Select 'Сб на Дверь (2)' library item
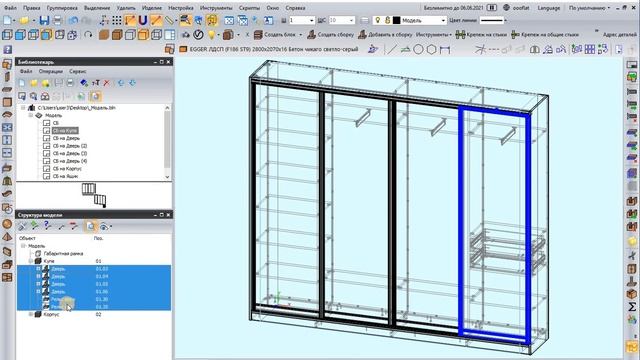This screenshot has height=360, width=640. [70, 146]
